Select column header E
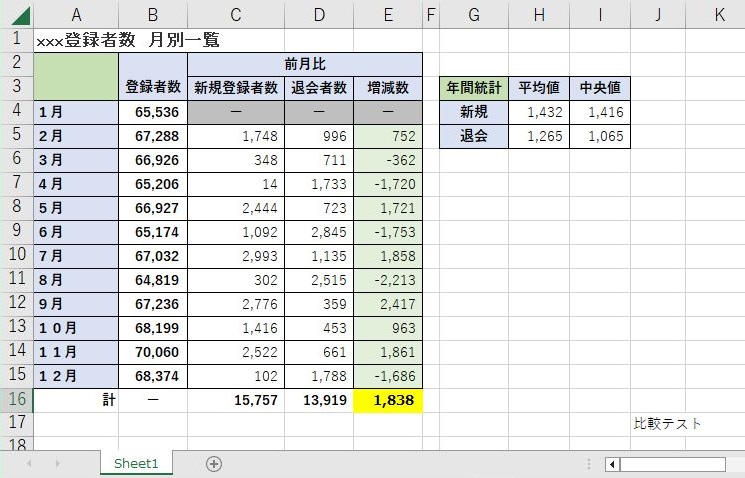 388,15
